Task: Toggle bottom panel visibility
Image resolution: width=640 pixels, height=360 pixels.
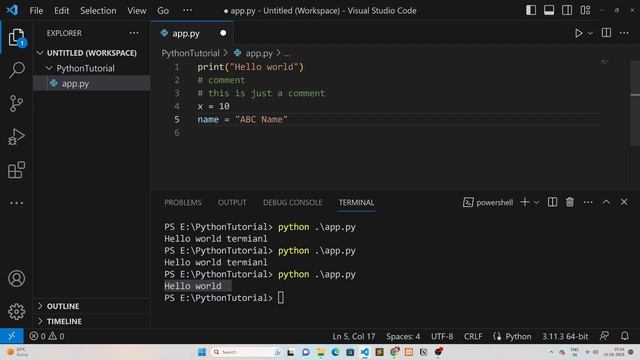Action: (x=549, y=10)
